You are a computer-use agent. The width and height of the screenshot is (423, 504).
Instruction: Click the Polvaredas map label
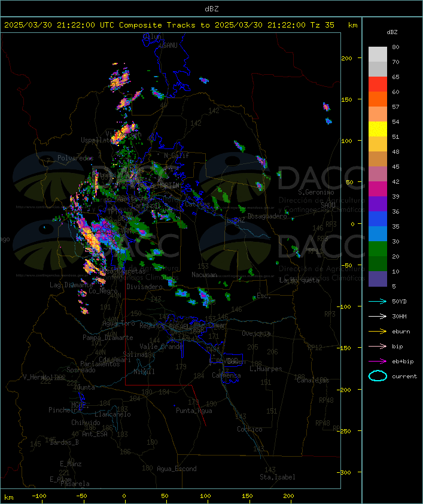click(x=75, y=158)
